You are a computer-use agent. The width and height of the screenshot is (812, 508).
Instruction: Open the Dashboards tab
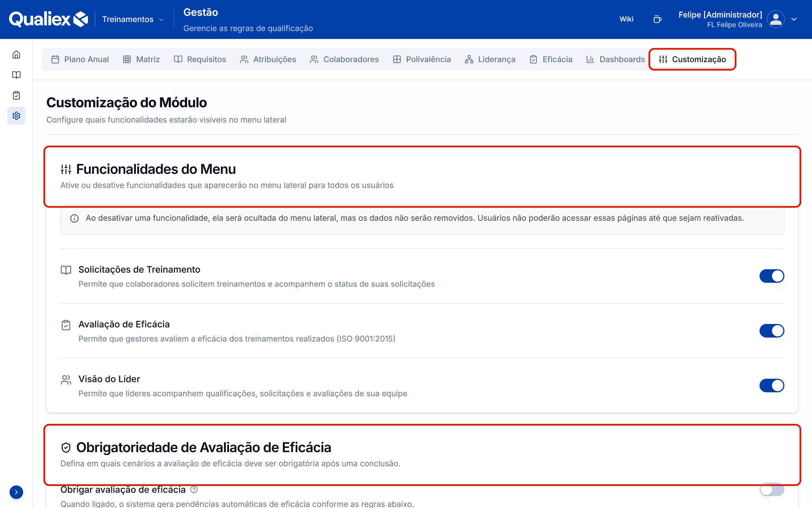615,60
